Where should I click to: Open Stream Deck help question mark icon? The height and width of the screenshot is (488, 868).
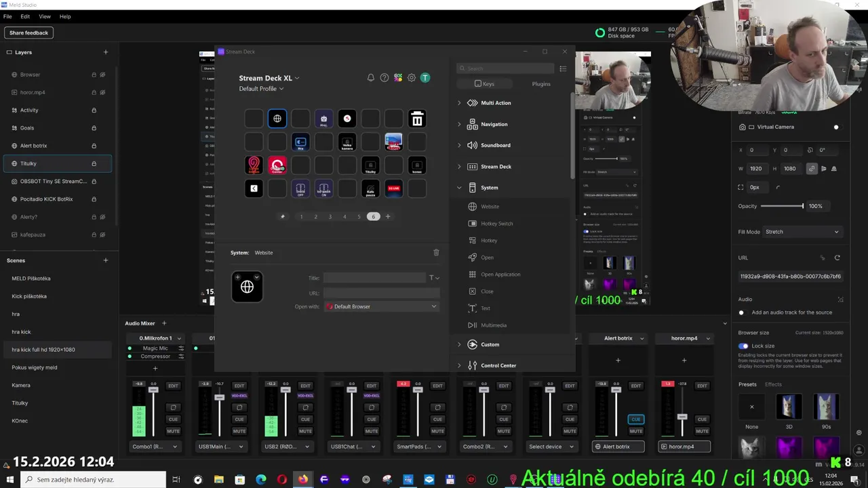[384, 78]
